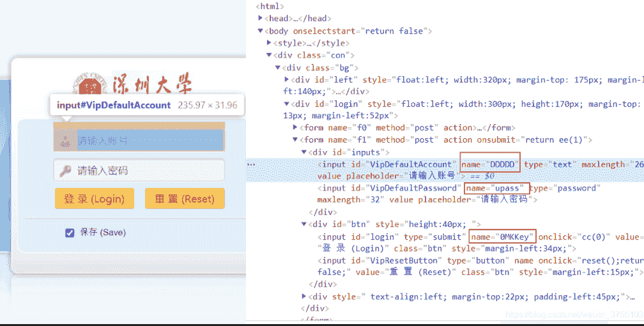Image resolution: width=644 pixels, height=326 pixels.
Task: Click the ellipsis beside the highlighted DOM row
Action: click(252, 164)
